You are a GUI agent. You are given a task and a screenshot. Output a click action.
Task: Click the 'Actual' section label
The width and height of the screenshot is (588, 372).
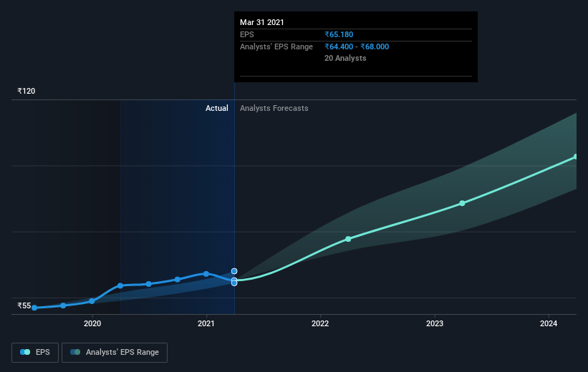(217, 108)
